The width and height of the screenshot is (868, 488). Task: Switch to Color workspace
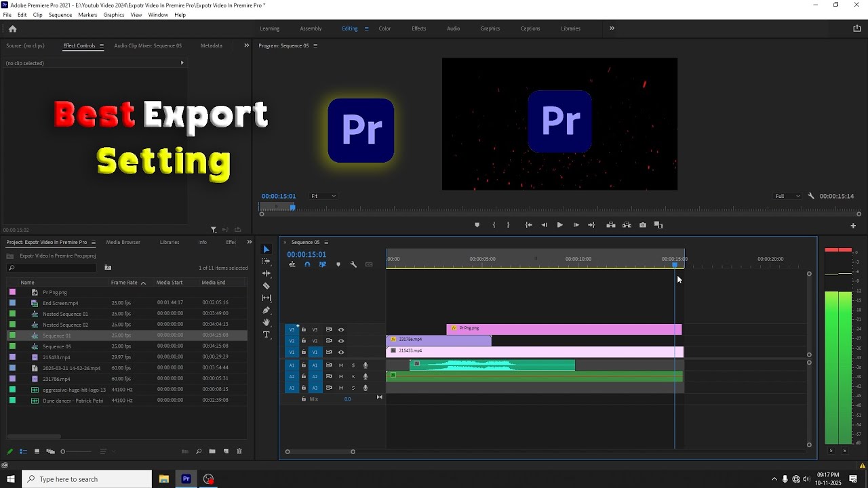pos(384,28)
